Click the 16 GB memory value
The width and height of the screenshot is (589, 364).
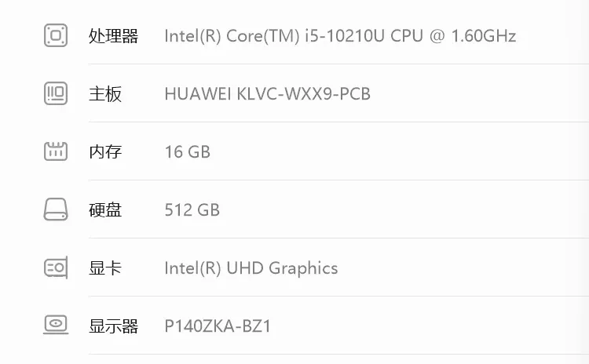point(187,152)
